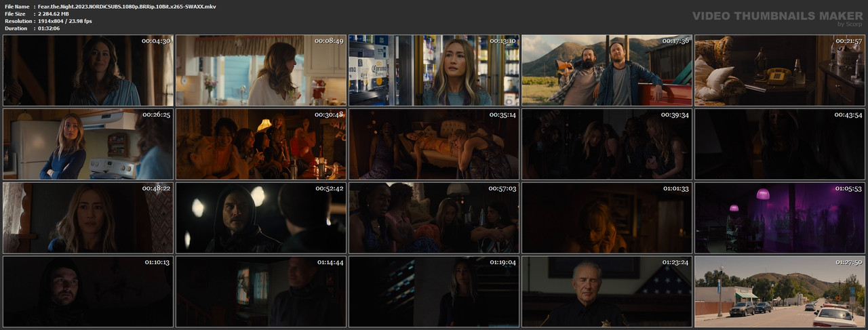The width and height of the screenshot is (868, 330).
Task: Open the two men thumbnail at 00:17:36
Action: (x=606, y=70)
